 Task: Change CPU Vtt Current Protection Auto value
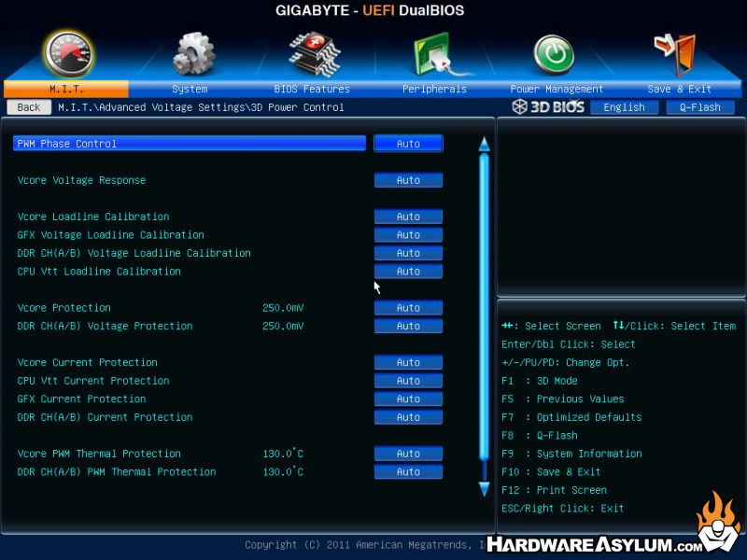[x=408, y=381]
